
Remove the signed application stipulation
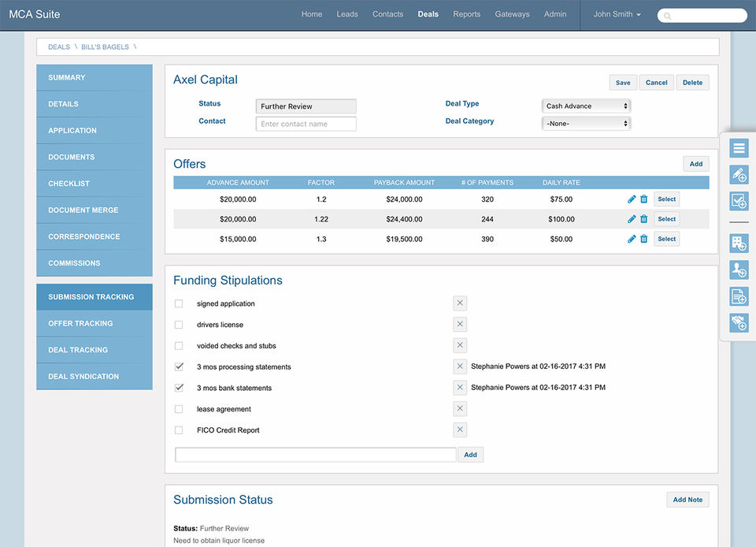tap(460, 303)
